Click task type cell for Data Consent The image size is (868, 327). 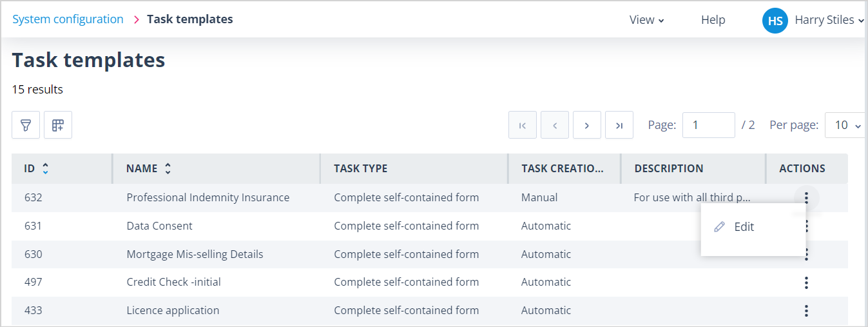(x=406, y=226)
